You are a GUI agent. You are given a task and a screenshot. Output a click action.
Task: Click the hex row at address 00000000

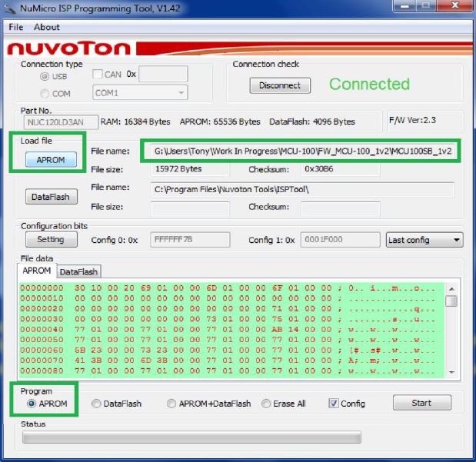[228, 288]
